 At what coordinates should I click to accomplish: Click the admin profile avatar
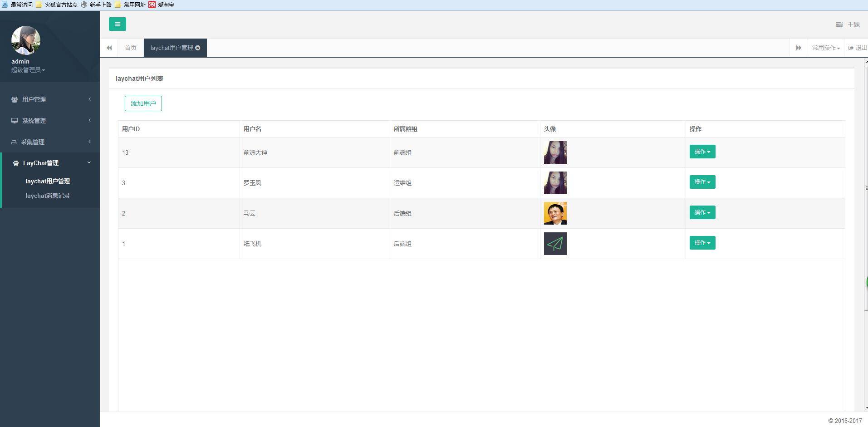pos(26,40)
